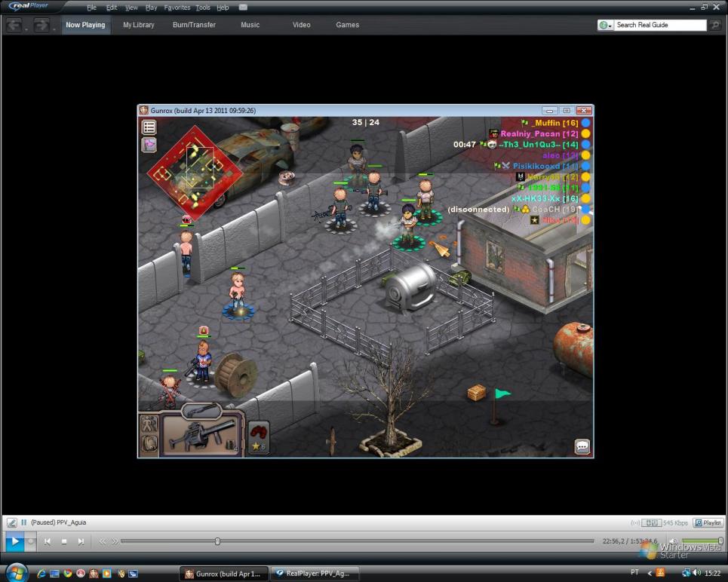Click the search magnifier button
The width and height of the screenshot is (728, 582).
pyautogui.click(x=714, y=25)
